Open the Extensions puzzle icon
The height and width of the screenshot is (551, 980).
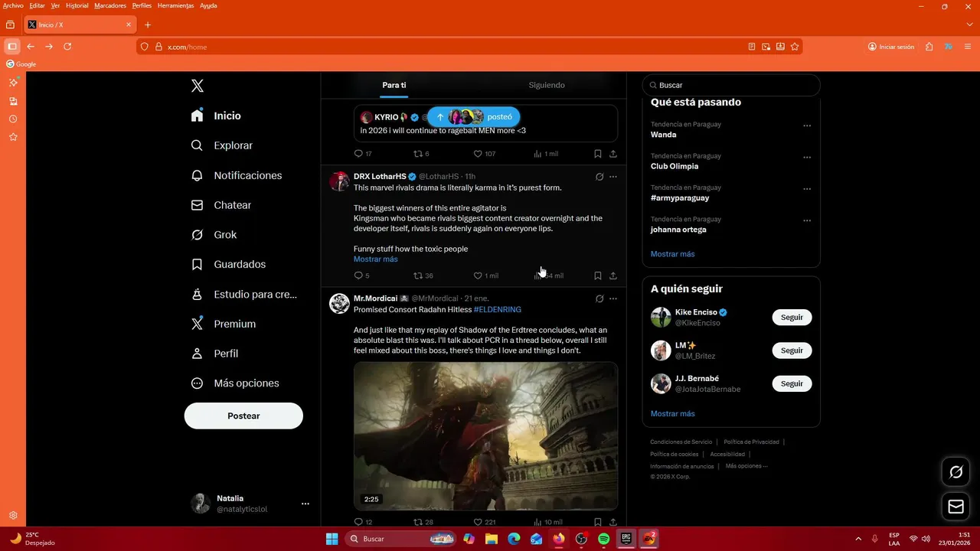click(929, 47)
